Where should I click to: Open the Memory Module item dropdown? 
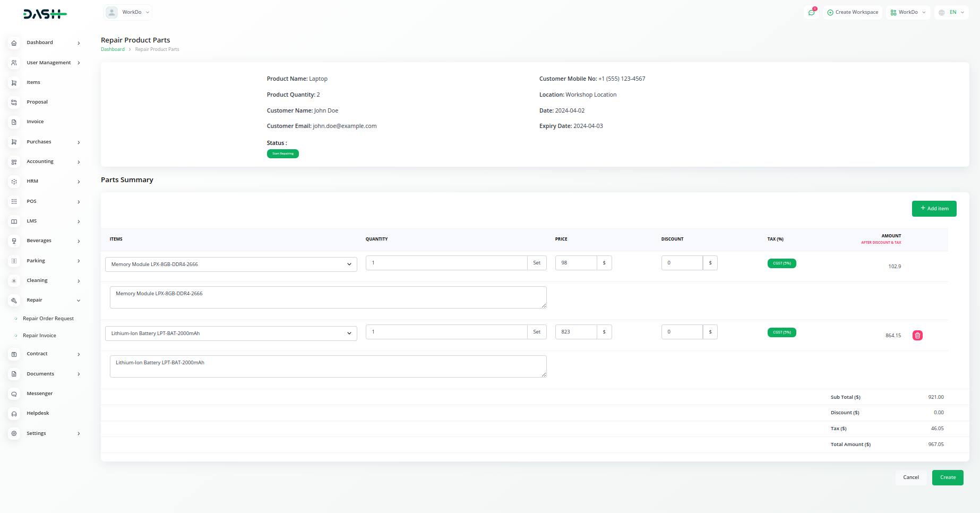click(x=231, y=264)
